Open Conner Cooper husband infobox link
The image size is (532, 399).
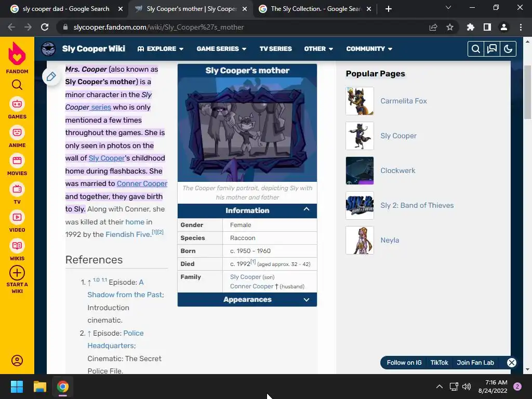251,286
